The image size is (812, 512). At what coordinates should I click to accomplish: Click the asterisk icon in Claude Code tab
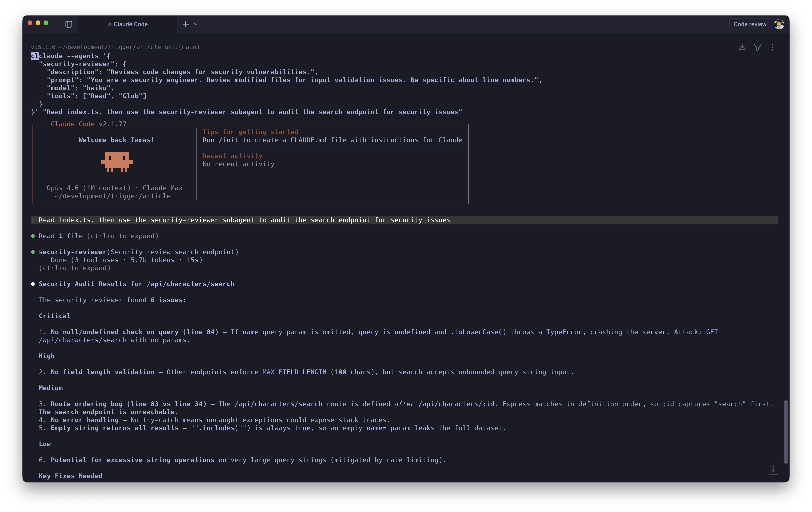coord(110,24)
